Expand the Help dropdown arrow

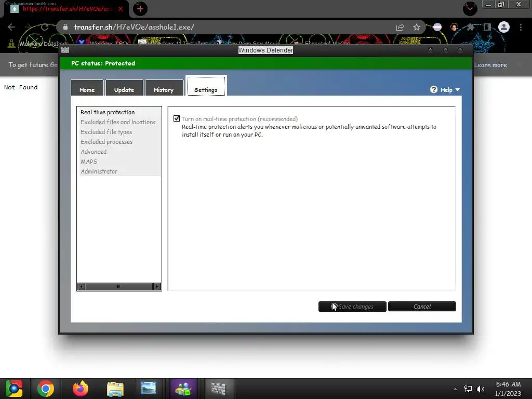pyautogui.click(x=458, y=89)
